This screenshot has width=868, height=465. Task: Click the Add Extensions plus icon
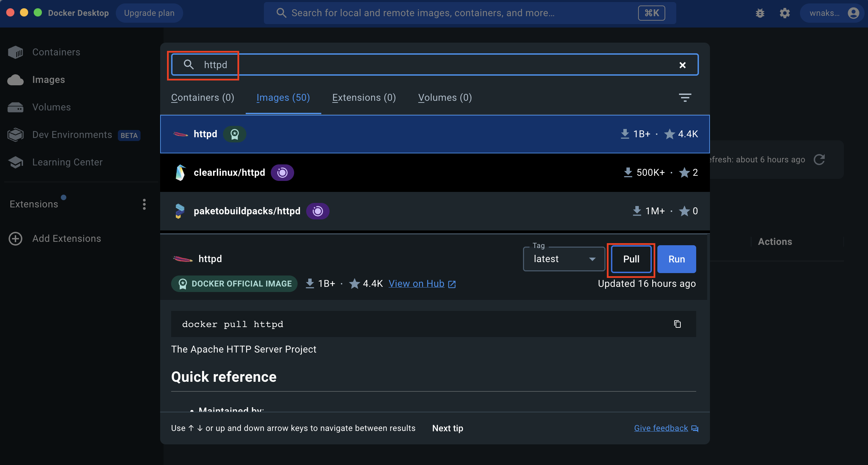[15, 239]
